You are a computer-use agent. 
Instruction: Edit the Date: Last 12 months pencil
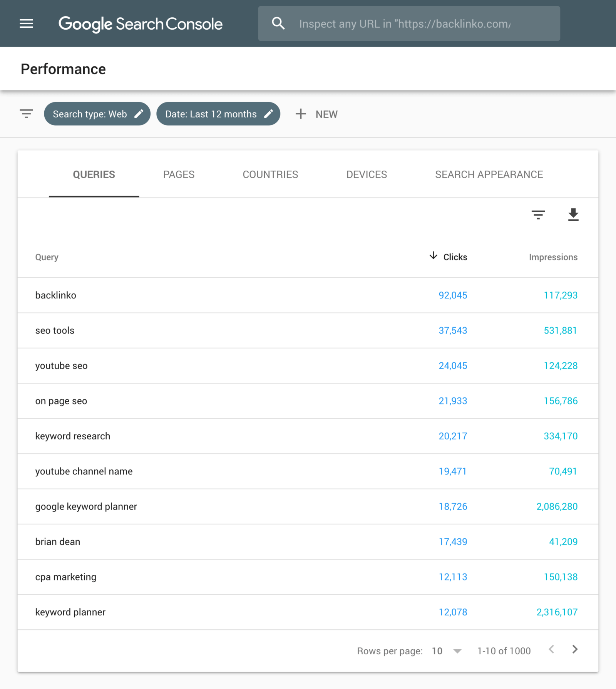(269, 114)
